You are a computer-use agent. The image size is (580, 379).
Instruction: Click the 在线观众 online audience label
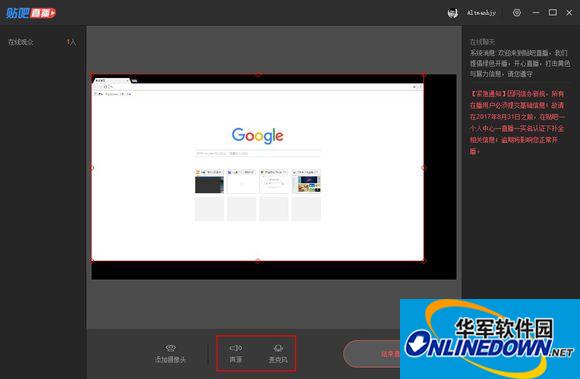[x=21, y=42]
